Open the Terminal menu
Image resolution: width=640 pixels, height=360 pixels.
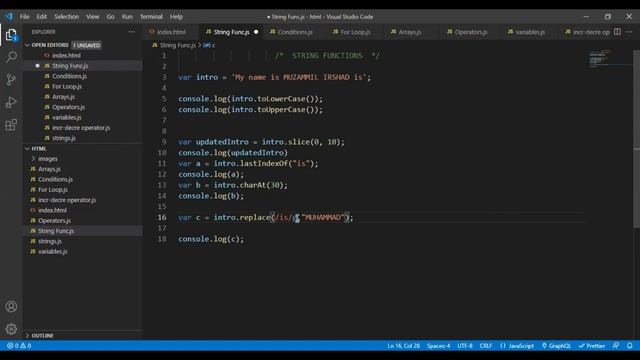[151, 17]
